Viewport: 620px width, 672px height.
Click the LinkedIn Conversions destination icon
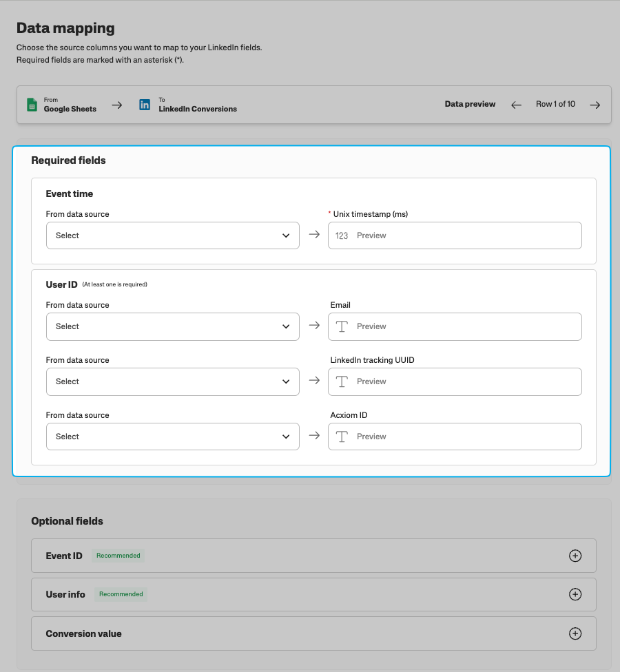(x=145, y=105)
